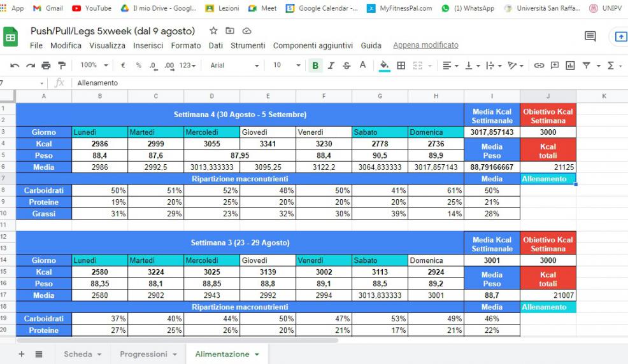The width and height of the screenshot is (628, 364).
Task: Open the Arial font dropdown
Action: [234, 65]
